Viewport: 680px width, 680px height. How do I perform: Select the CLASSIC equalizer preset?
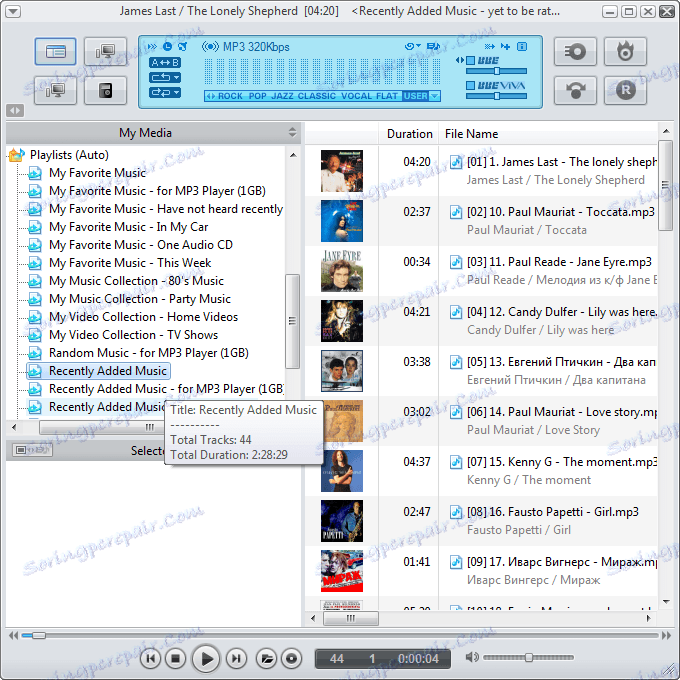point(317,96)
